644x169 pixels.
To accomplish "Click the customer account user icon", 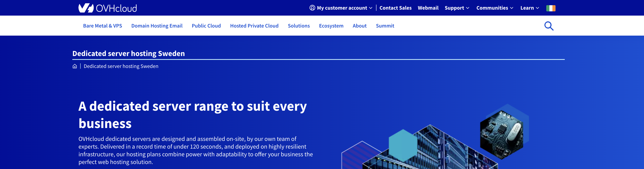I will pos(312,8).
